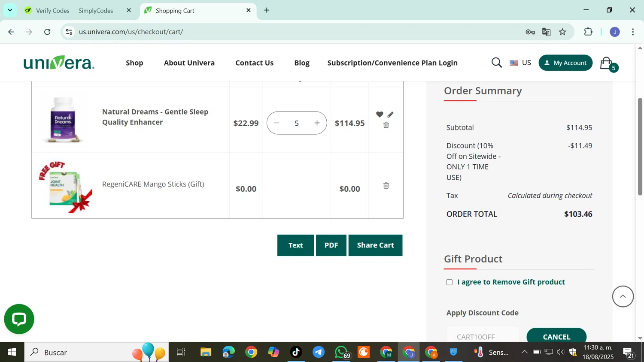
Task: Open TikTok from the taskbar
Action: pos(296,352)
